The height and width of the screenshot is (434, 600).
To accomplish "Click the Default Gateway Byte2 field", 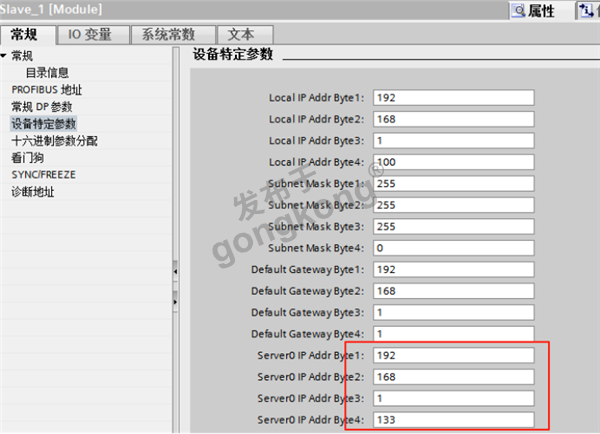I will (453, 291).
